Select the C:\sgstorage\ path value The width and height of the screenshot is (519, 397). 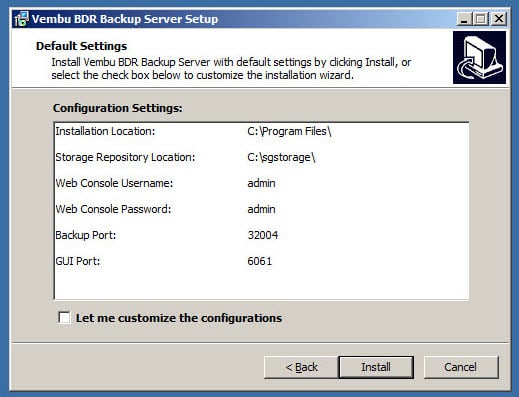[x=281, y=157]
